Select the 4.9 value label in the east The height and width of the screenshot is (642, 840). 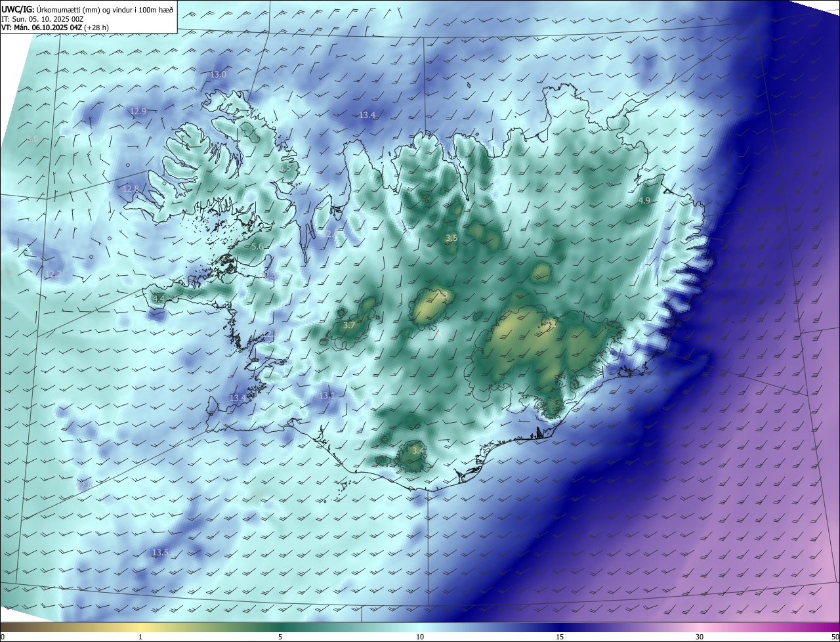click(x=644, y=201)
